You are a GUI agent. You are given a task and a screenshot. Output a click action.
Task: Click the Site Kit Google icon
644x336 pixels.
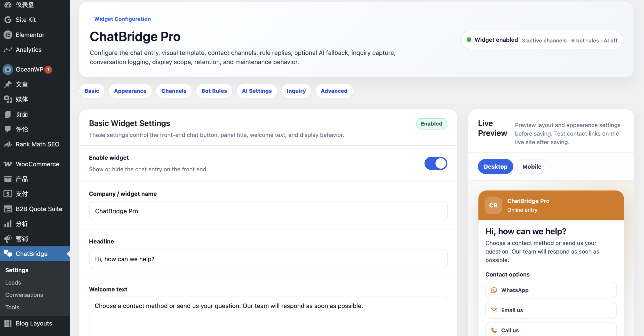8,20
